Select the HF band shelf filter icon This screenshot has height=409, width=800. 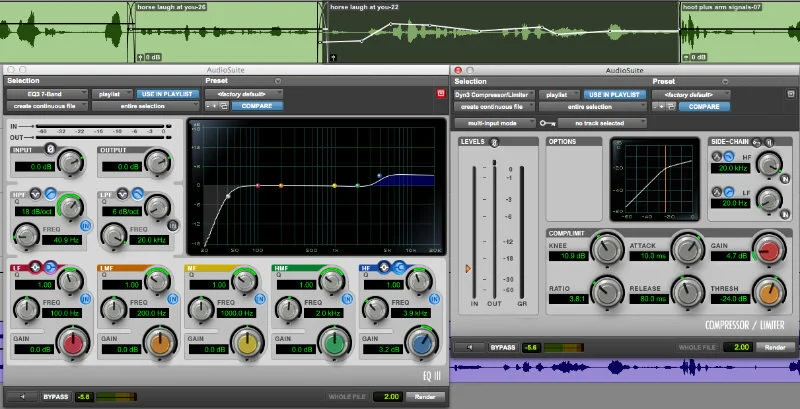[x=399, y=266]
